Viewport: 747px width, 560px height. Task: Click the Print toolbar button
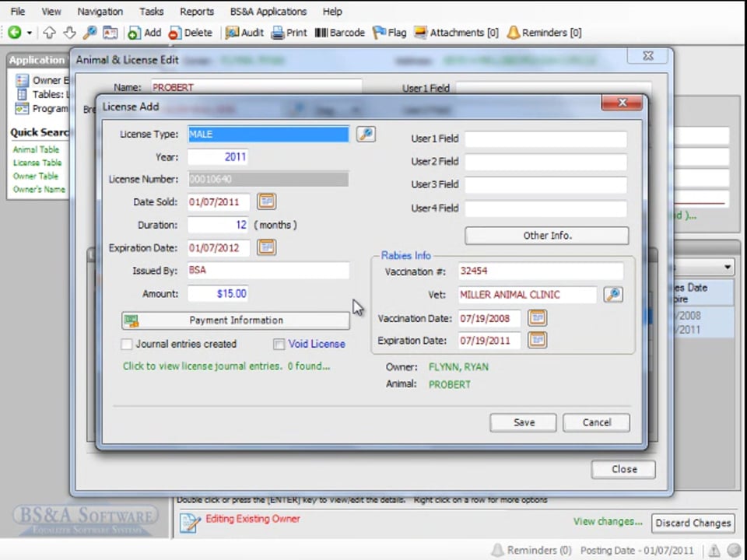click(x=289, y=33)
